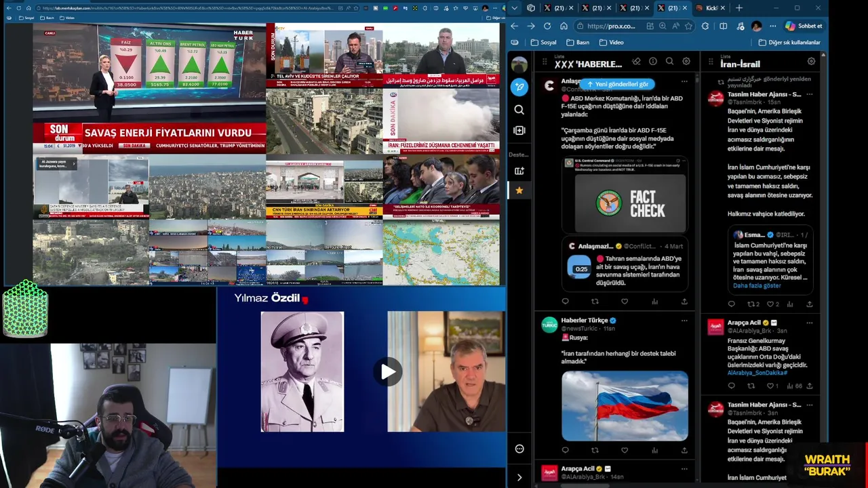Image resolution: width=868 pixels, height=488 pixels.
Task: Click Daha fazla göster link
Action: click(757, 285)
